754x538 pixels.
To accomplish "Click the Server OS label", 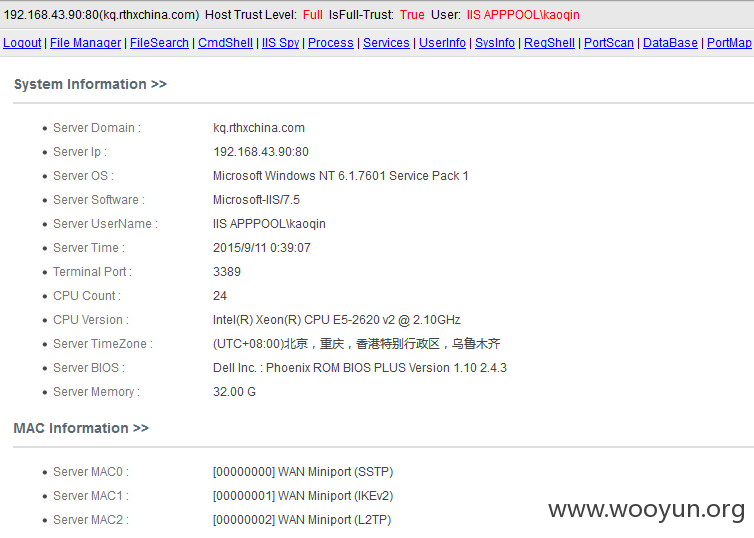I will pyautogui.click(x=83, y=176).
